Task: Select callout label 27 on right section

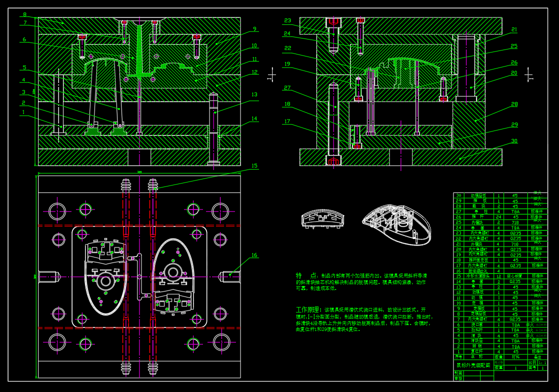Action: point(287,88)
